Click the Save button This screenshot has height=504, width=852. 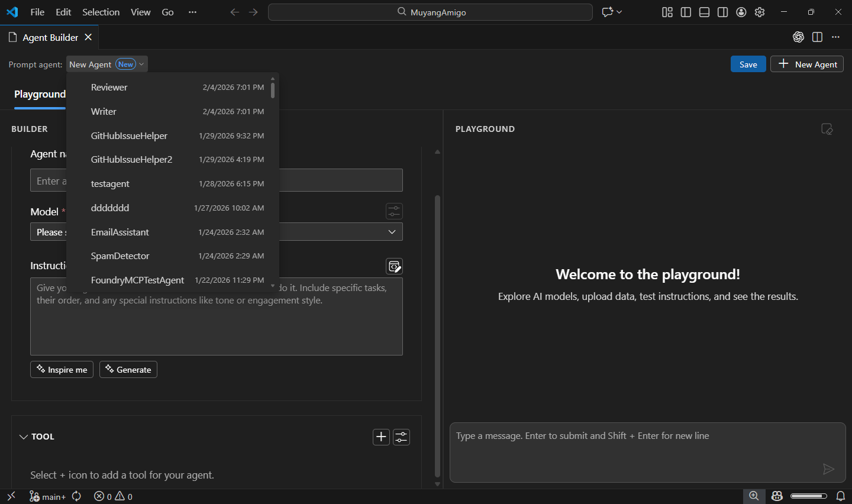click(x=748, y=64)
